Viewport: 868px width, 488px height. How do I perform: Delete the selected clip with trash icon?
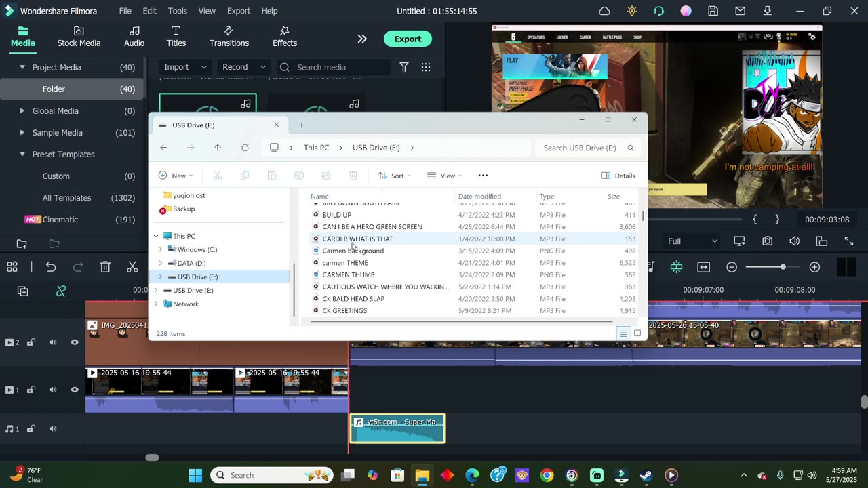(105, 267)
